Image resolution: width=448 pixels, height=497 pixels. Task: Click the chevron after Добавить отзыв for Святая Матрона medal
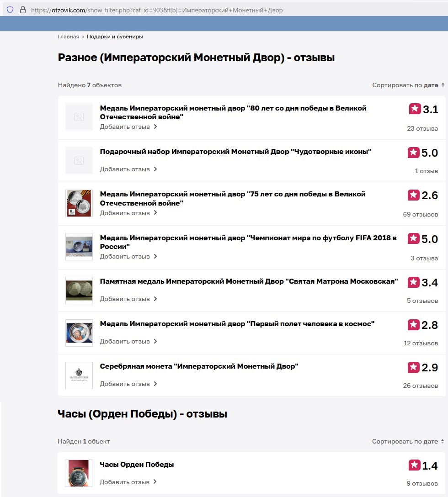tap(155, 299)
